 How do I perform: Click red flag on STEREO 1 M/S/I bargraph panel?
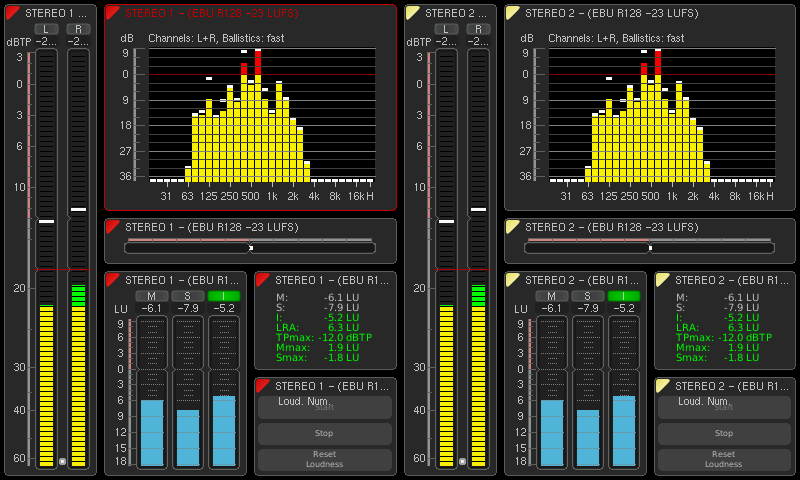click(x=112, y=280)
